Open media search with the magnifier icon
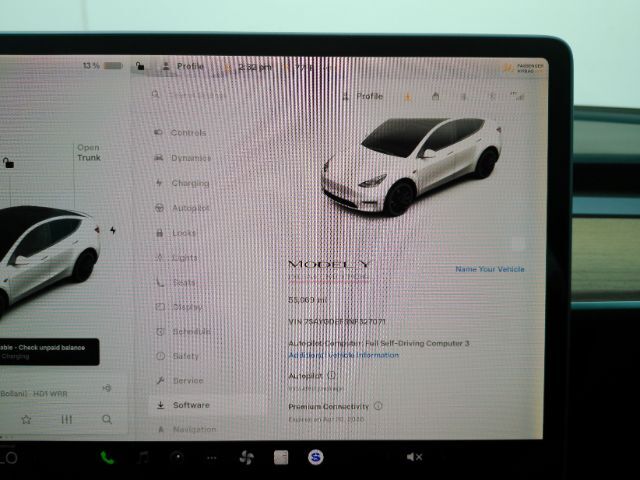640x480 pixels. [107, 419]
